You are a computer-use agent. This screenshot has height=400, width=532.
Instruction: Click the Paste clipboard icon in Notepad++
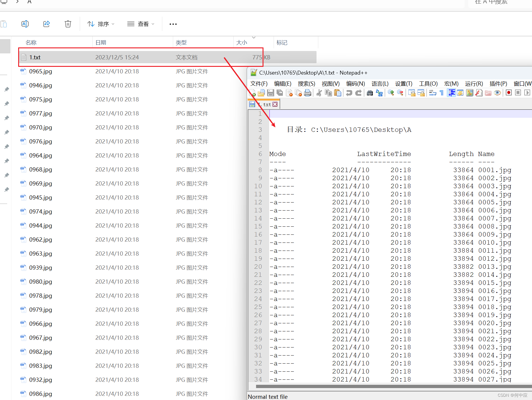(x=338, y=93)
